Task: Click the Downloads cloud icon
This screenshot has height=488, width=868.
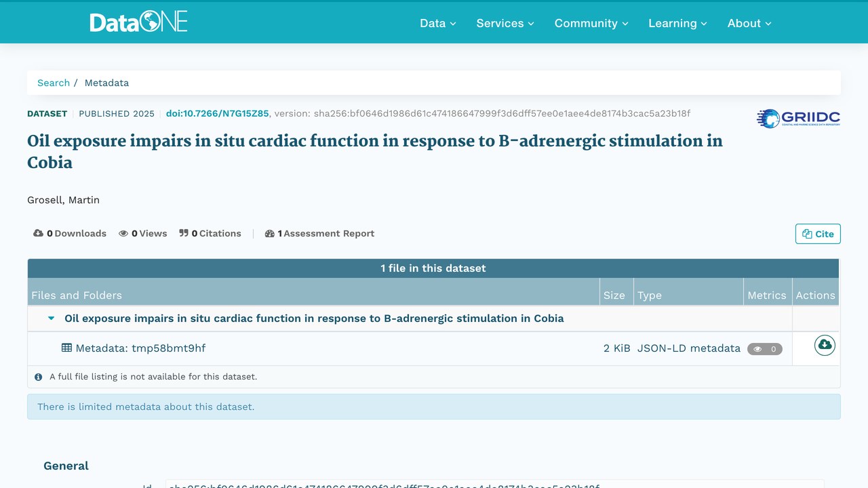Action: 39,233
